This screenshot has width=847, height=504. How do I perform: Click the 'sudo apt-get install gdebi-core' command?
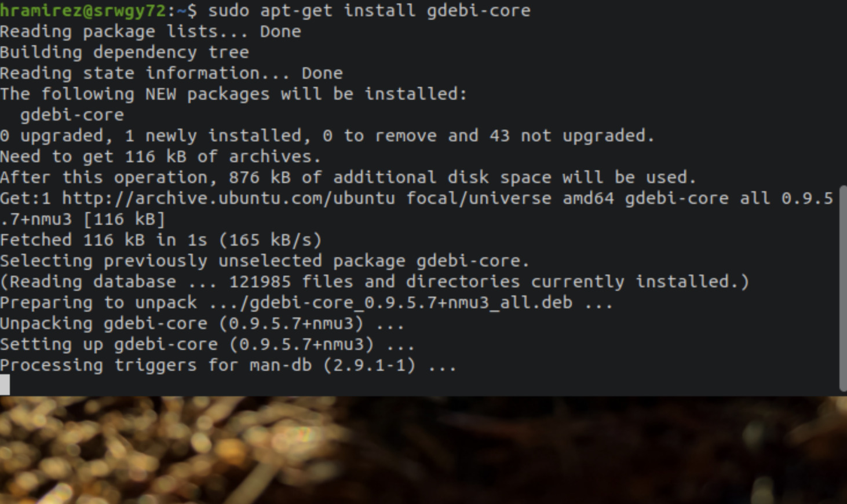(x=369, y=10)
